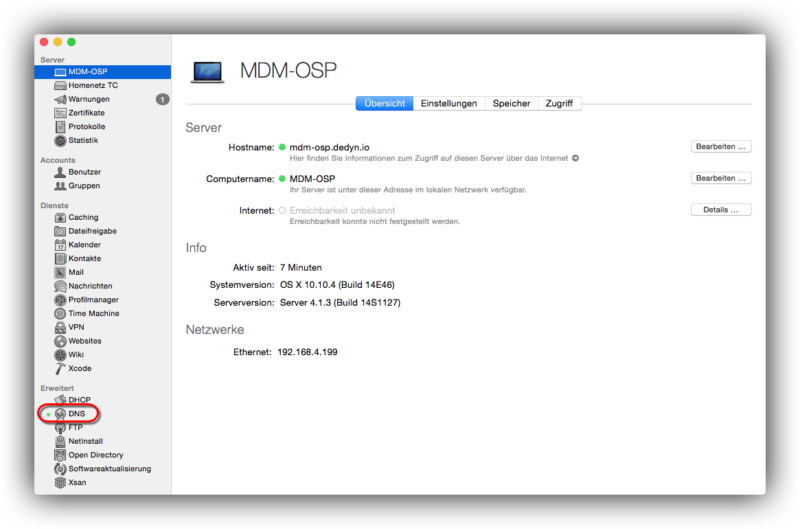Open the Gruppen people icon
This screenshot has height=529, width=800.
click(x=60, y=186)
